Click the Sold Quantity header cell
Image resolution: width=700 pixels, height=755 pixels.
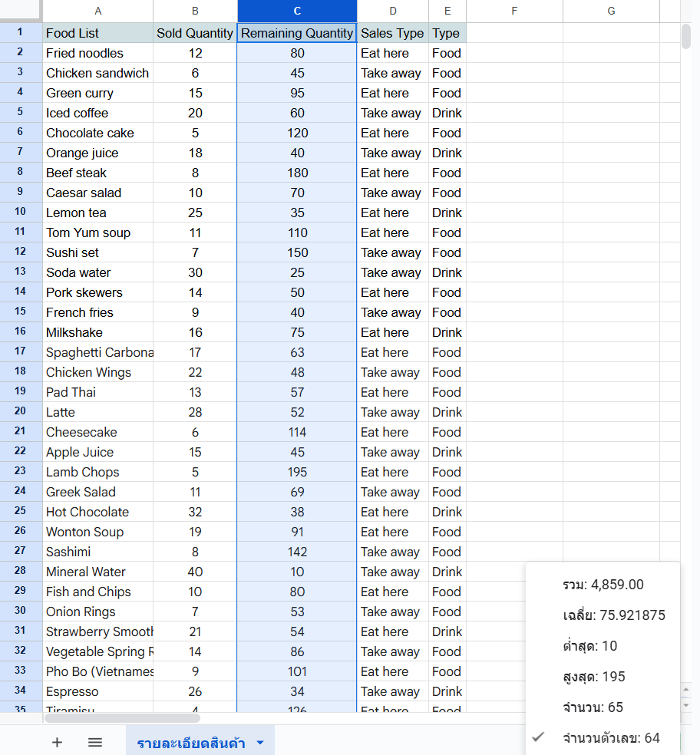click(x=195, y=33)
